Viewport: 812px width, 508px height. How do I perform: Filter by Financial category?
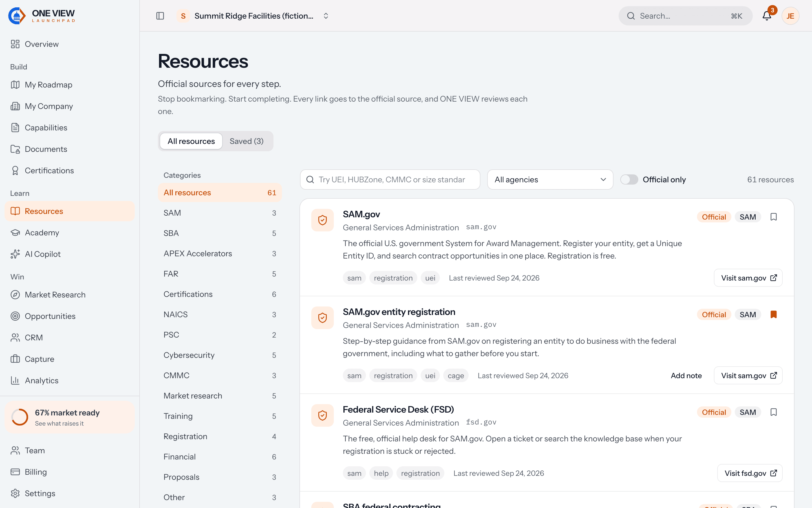pos(220,457)
